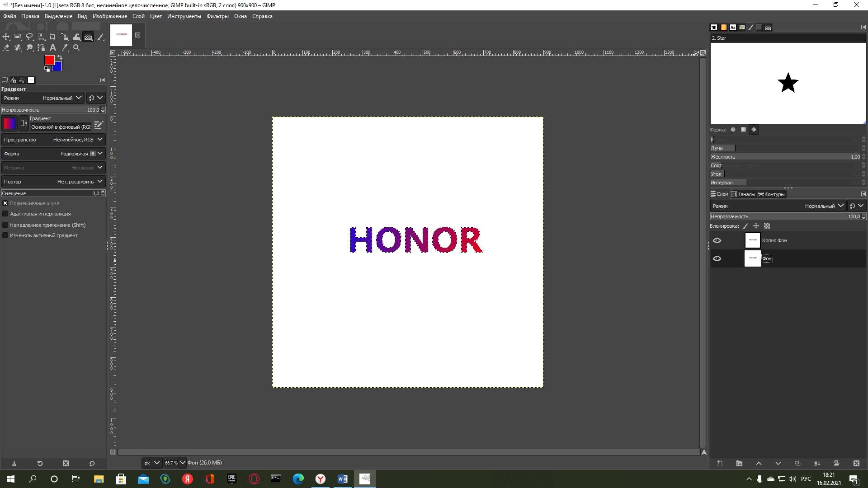Select the Gradient tool

(89, 37)
